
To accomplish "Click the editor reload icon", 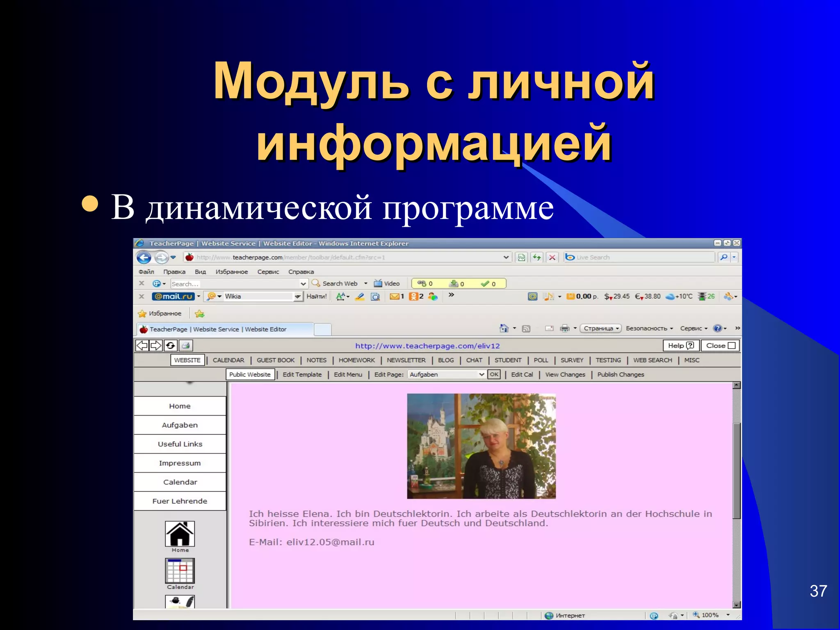I will [x=170, y=346].
